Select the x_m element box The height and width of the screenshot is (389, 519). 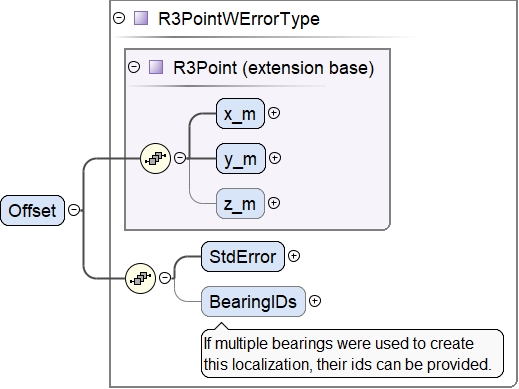pyautogui.click(x=240, y=114)
